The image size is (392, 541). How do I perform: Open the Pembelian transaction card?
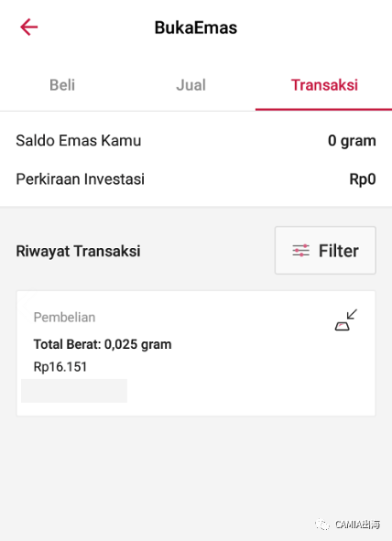pyautogui.click(x=196, y=353)
